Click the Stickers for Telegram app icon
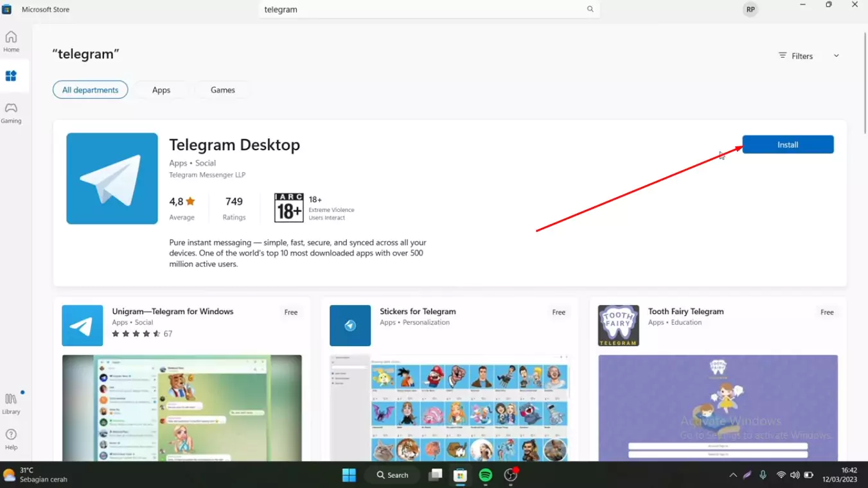The image size is (868, 488). click(350, 326)
